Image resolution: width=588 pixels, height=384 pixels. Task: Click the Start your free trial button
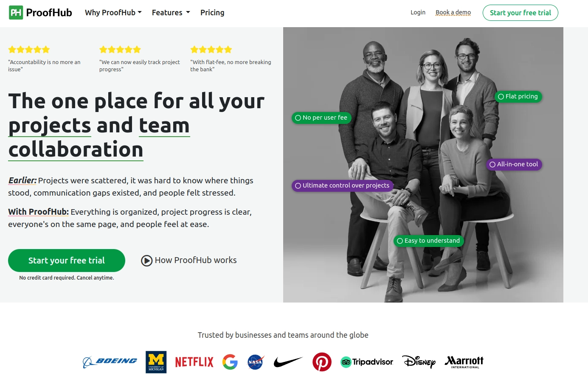[x=67, y=260]
